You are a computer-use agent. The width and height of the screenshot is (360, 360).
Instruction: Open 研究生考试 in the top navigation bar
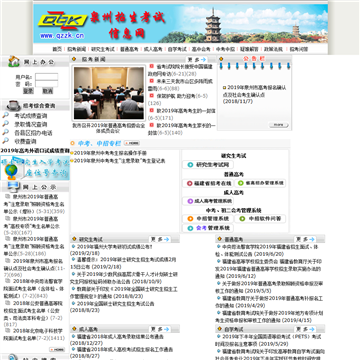tap(103, 49)
